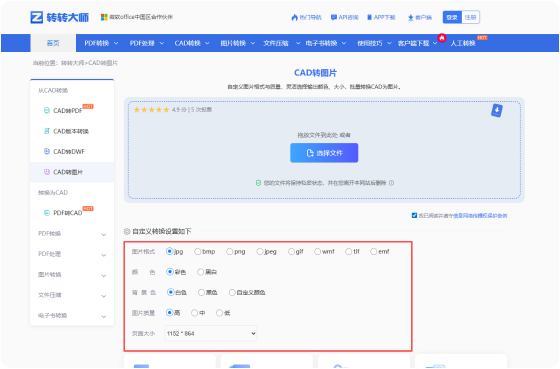Select tif image format
Screen dimensions: 560x369
[349, 251]
